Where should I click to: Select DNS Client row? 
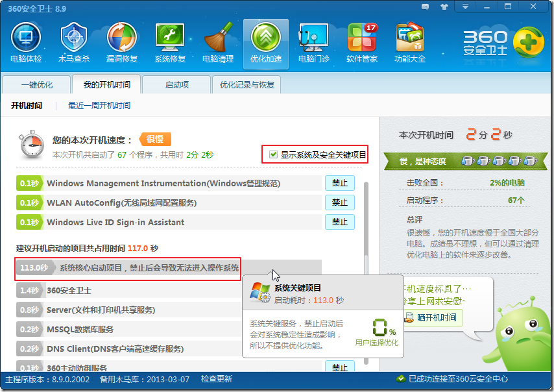[129, 349]
